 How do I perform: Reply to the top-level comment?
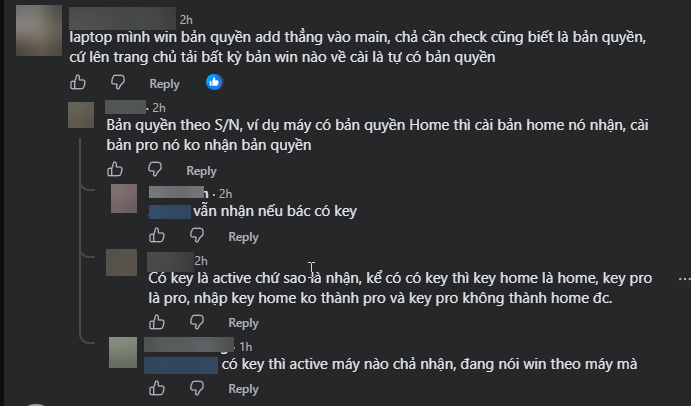pyautogui.click(x=164, y=84)
